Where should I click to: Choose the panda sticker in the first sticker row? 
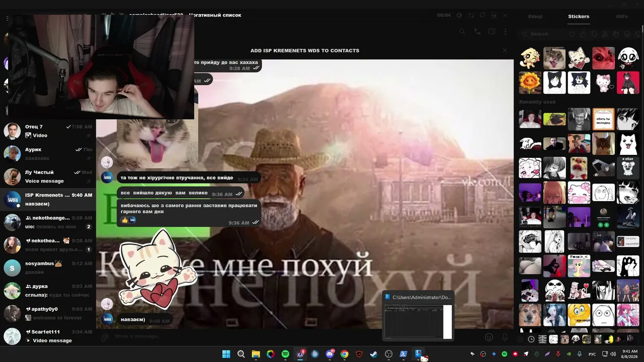tap(628, 58)
